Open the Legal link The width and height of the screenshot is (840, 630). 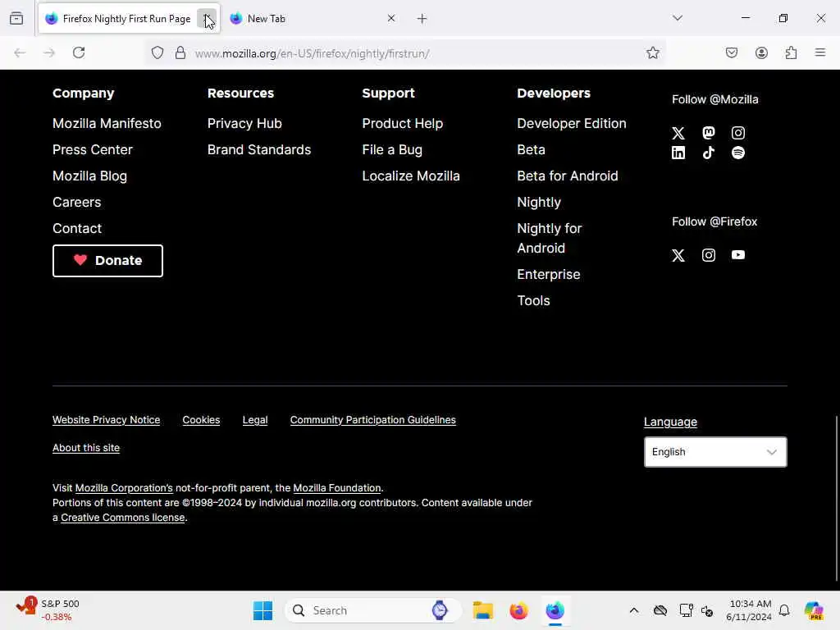pyautogui.click(x=255, y=420)
